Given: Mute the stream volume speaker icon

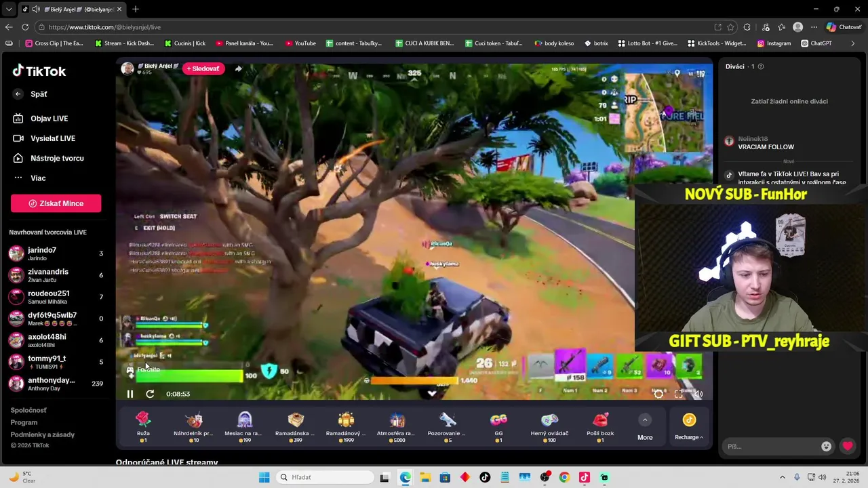Looking at the screenshot, I should pos(698,394).
